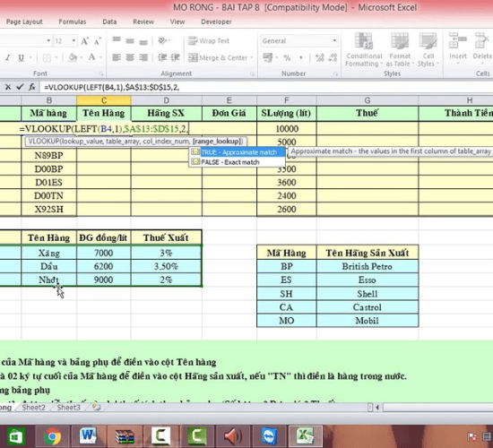493x448 pixels.
Task: Toggle underline formatting
Action: pyautogui.click(x=22, y=58)
